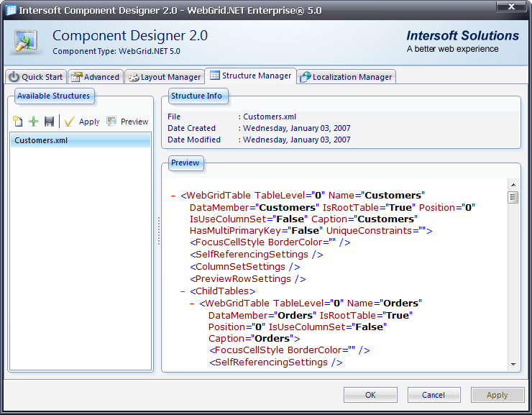The width and height of the screenshot is (532, 415).
Task: Collapse the Customers WebGridTable root node
Action: [173, 196]
